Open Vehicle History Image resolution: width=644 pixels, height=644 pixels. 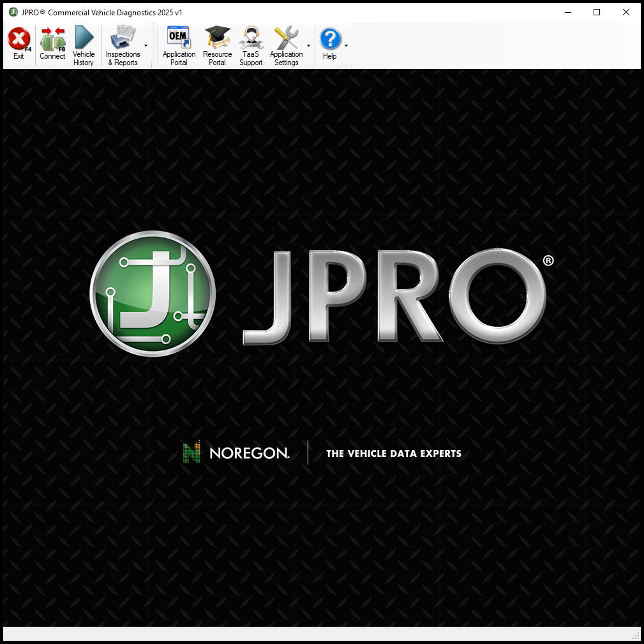click(83, 43)
